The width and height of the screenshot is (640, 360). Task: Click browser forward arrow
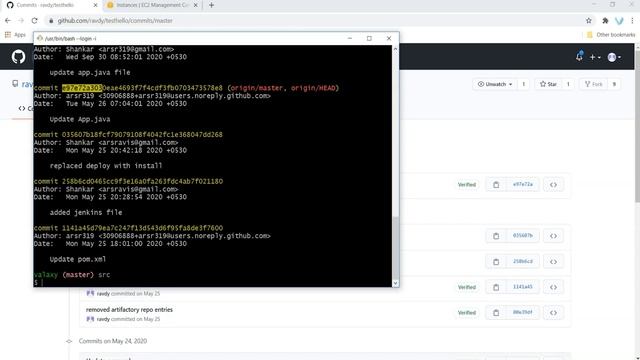click(x=21, y=20)
